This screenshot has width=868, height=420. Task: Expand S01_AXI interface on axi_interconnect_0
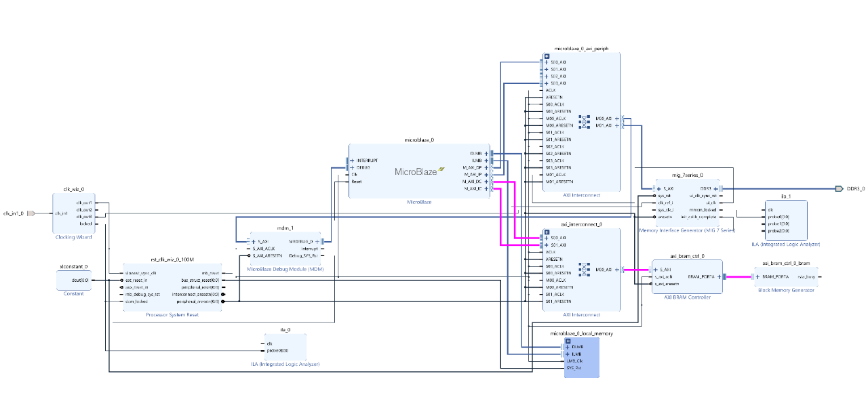(547, 245)
